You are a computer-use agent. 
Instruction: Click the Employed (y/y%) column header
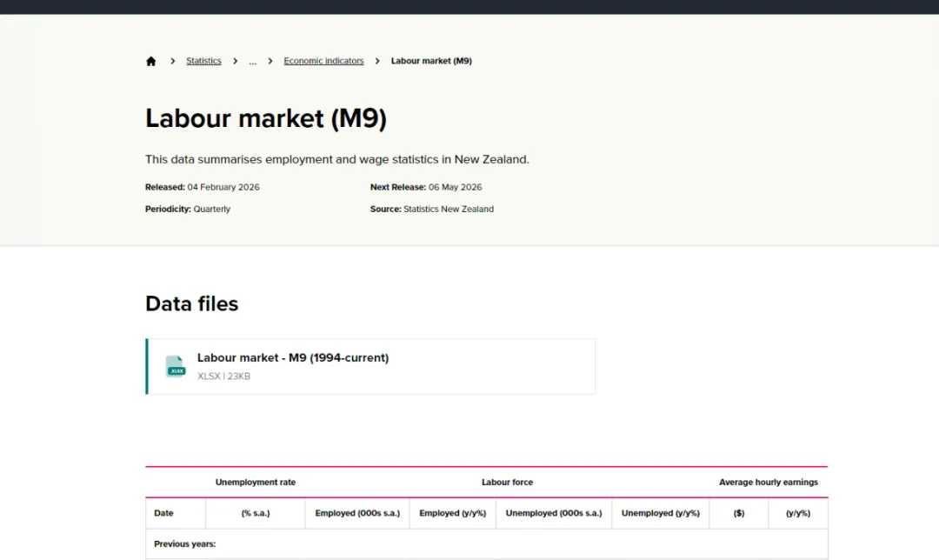point(453,513)
